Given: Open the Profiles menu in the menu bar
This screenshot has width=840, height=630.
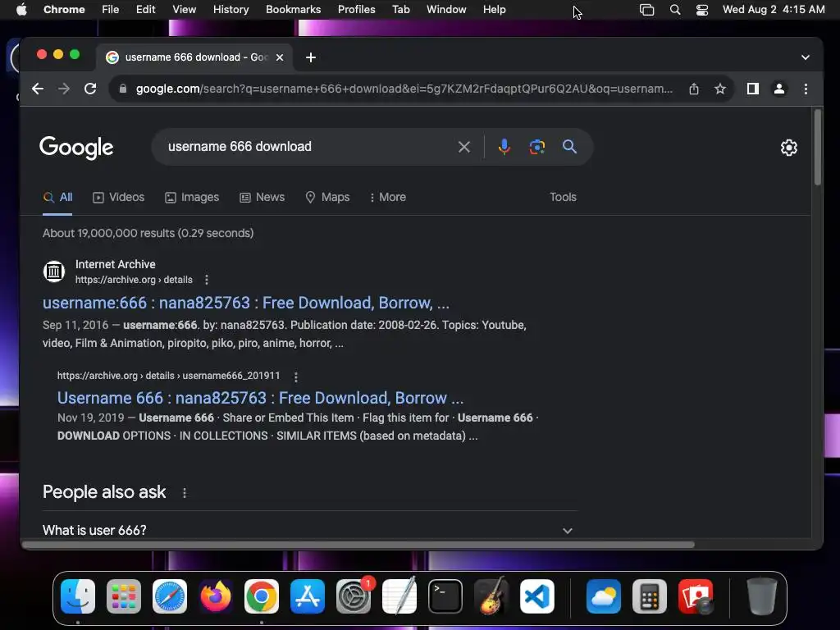Looking at the screenshot, I should pos(356,10).
